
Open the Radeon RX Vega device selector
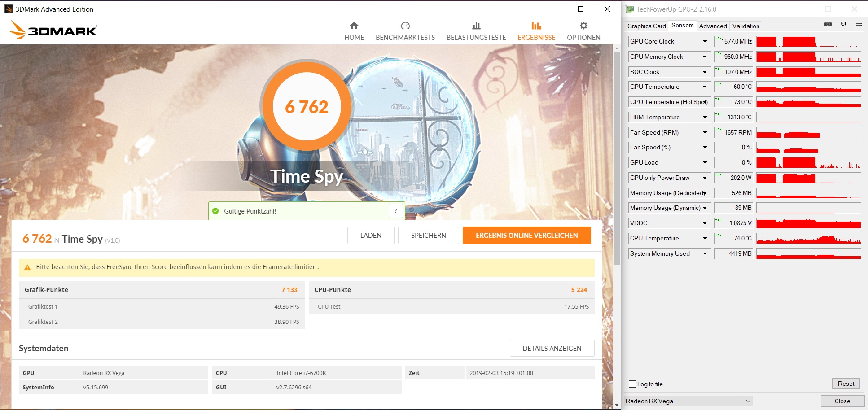click(x=688, y=401)
